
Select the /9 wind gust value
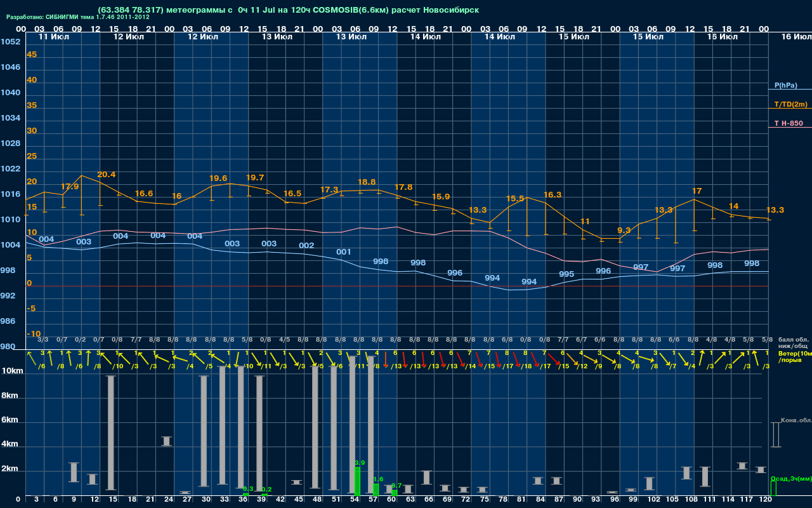click(x=598, y=366)
